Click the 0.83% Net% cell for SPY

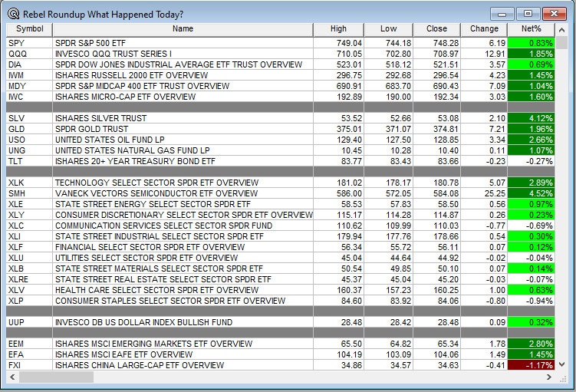click(532, 43)
